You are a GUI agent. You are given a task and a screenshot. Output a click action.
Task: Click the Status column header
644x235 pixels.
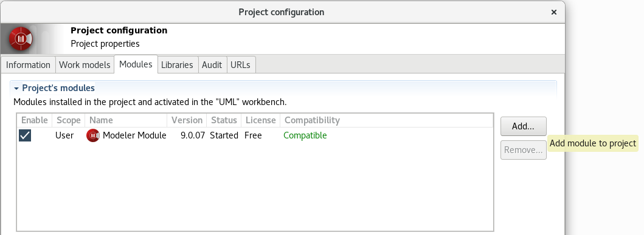tap(224, 120)
